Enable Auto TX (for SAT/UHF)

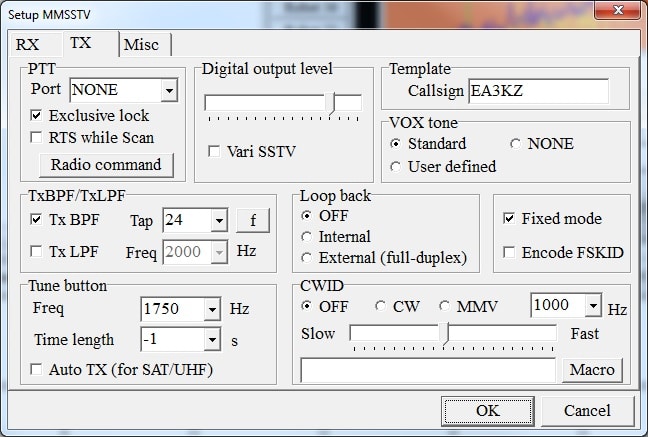36,369
